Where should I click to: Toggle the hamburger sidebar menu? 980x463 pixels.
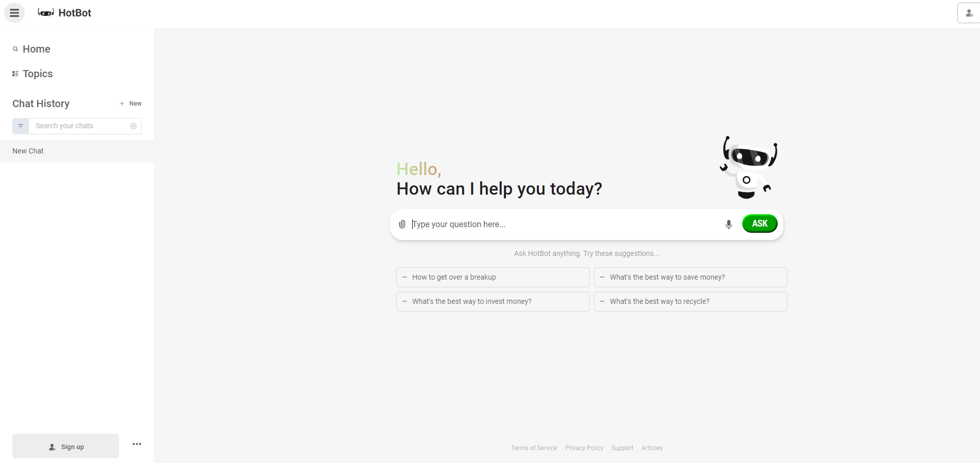14,13
